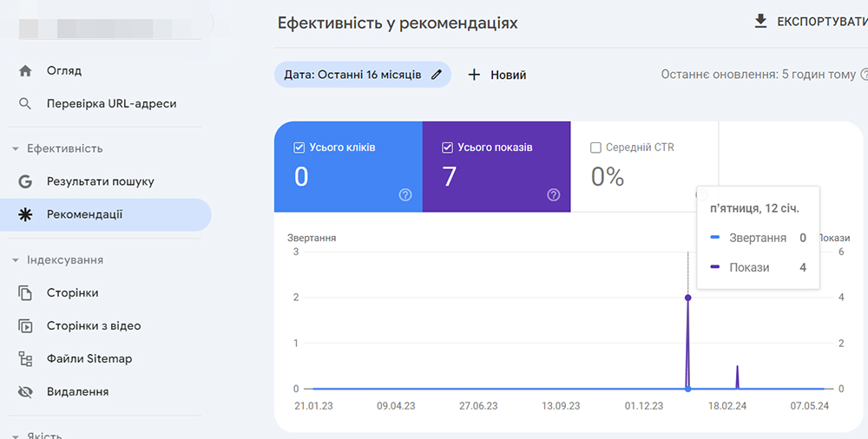868x439 pixels.
Task: Click the Новий filter button
Action: pyautogui.click(x=497, y=75)
